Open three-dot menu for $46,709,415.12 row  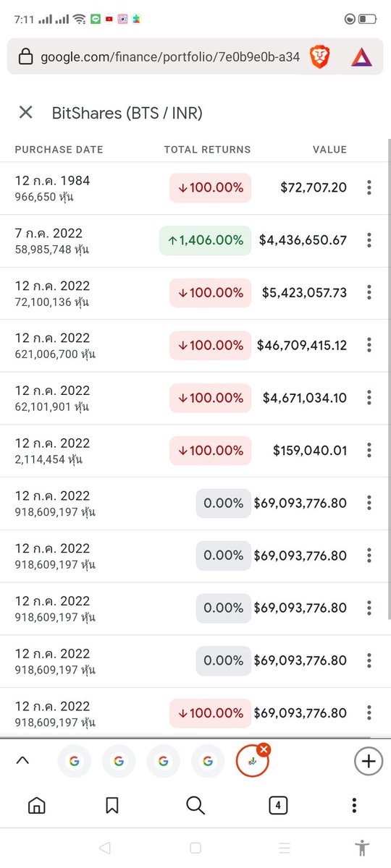pyautogui.click(x=369, y=345)
